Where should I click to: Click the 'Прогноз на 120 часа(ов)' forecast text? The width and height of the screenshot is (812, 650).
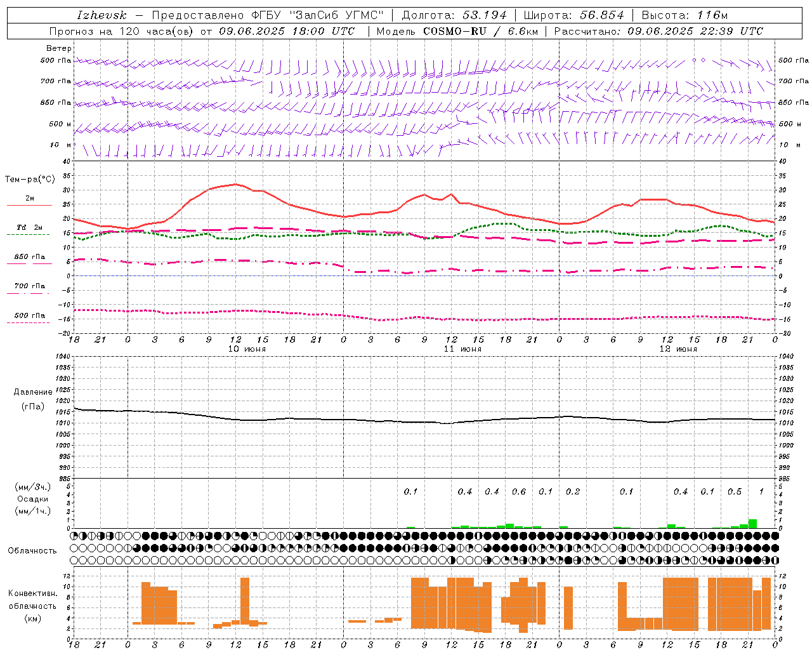point(122,31)
